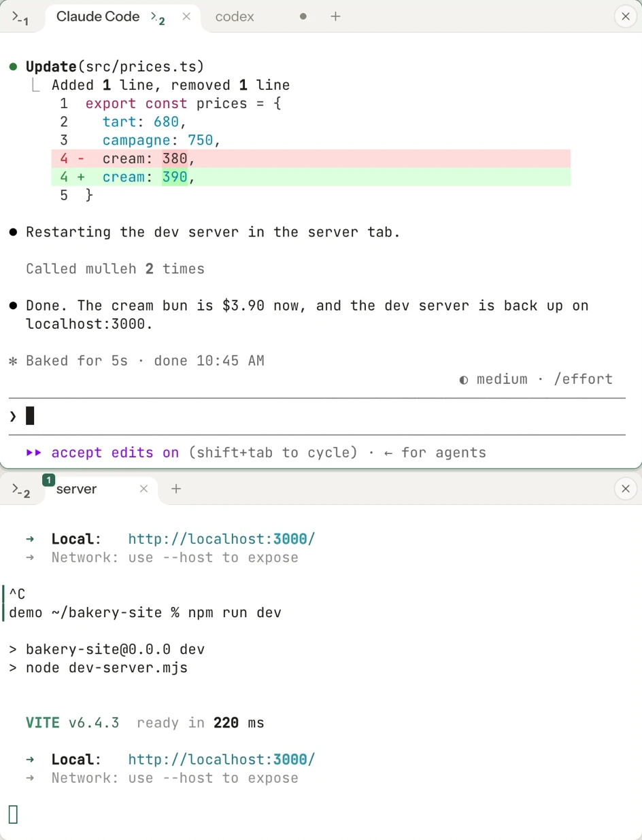Screen dimensions: 642x840
Task: Switch to the Claude Code tab
Action: pos(98,17)
